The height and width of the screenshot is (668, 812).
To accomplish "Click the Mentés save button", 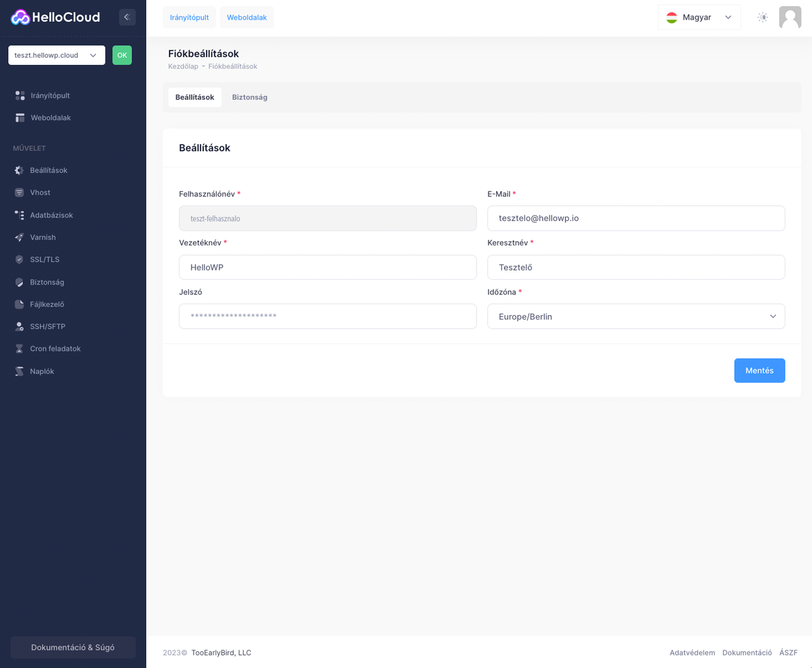I will (759, 370).
